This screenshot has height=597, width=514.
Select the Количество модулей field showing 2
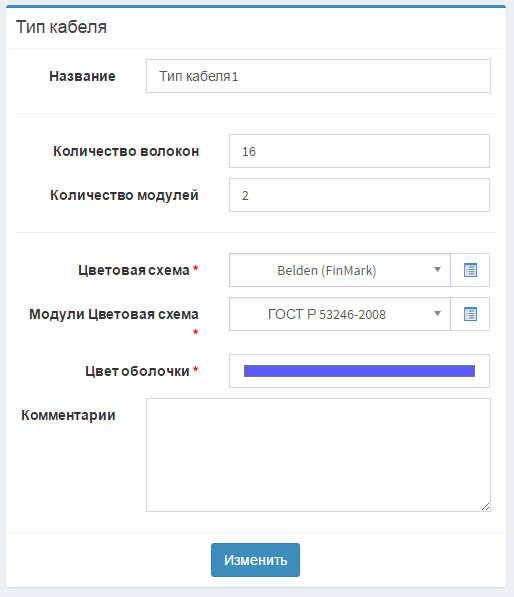click(x=359, y=195)
